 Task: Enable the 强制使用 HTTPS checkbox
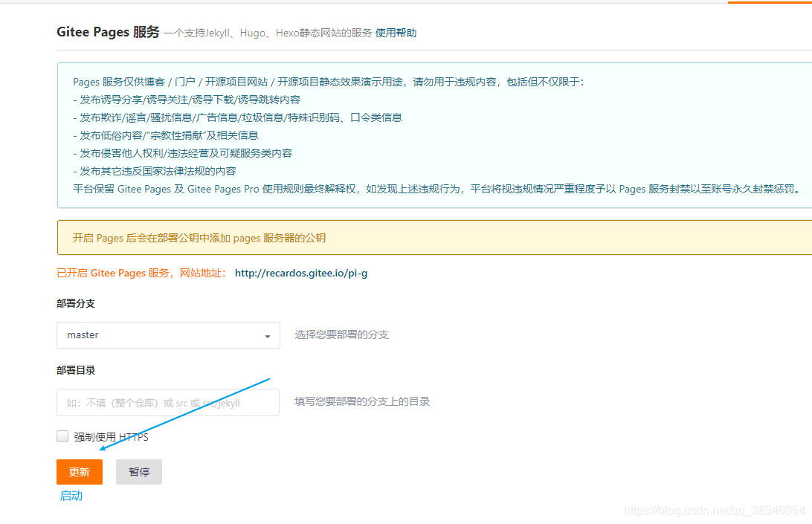(x=62, y=436)
